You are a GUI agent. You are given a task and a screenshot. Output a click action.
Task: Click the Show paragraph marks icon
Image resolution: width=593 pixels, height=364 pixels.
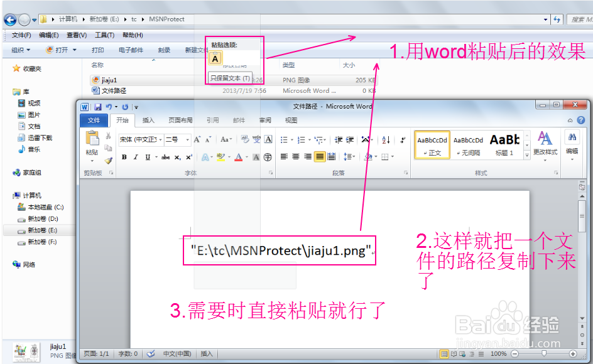[403, 140]
